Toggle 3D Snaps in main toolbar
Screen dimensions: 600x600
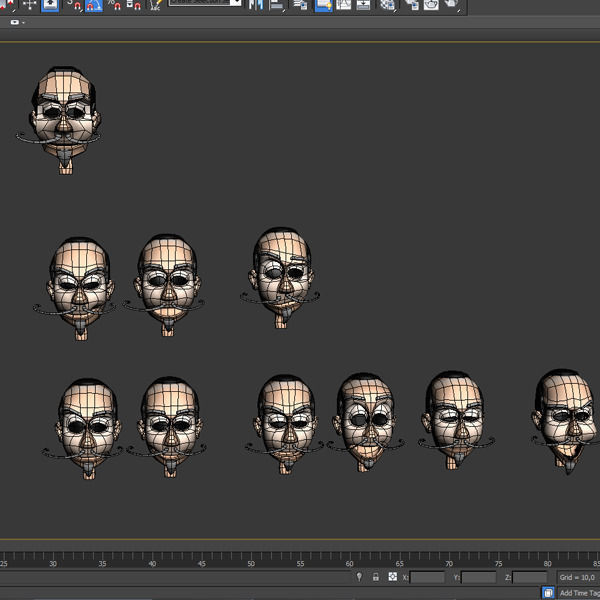(x=74, y=4)
